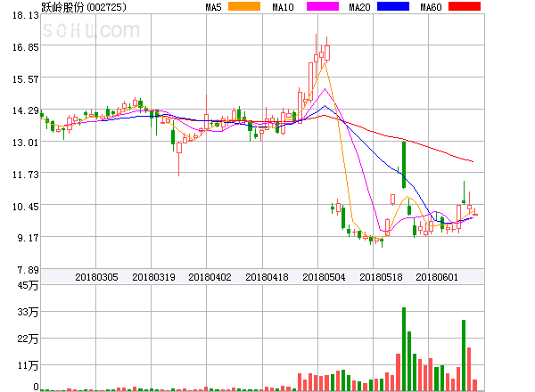Select the MA20 legend label
Screen dimensions: 535x392
(359, 7)
